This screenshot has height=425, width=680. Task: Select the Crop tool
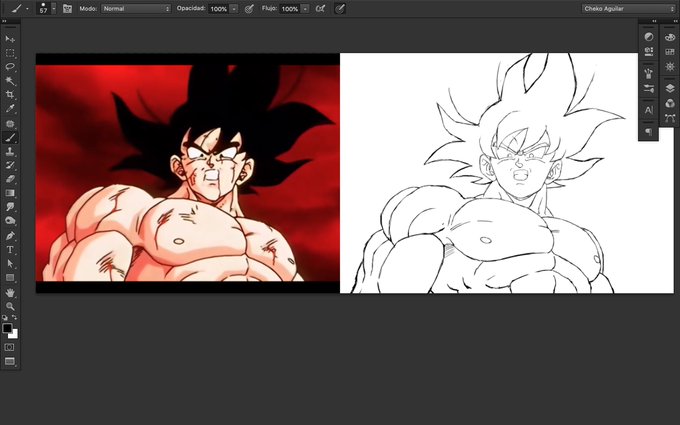[10, 95]
